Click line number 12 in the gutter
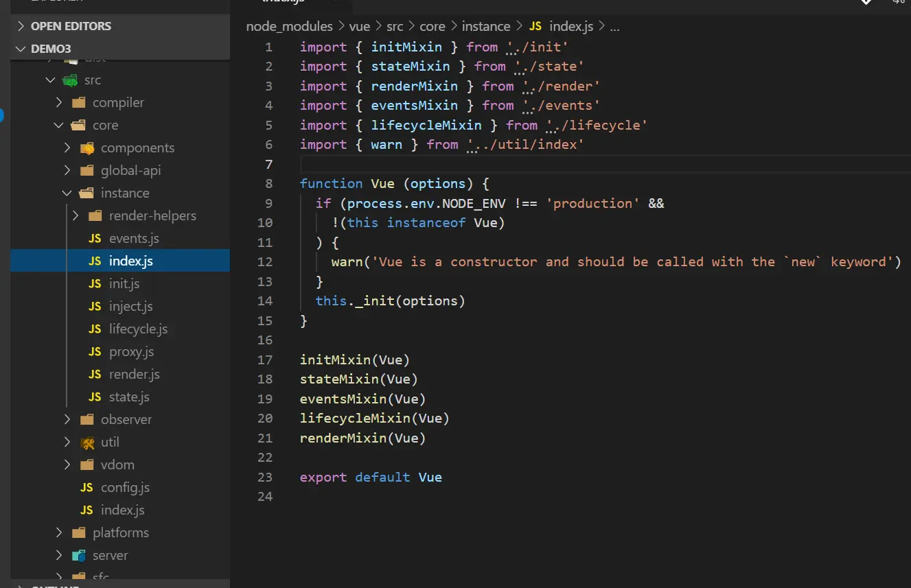The width and height of the screenshot is (911, 588). 265,262
